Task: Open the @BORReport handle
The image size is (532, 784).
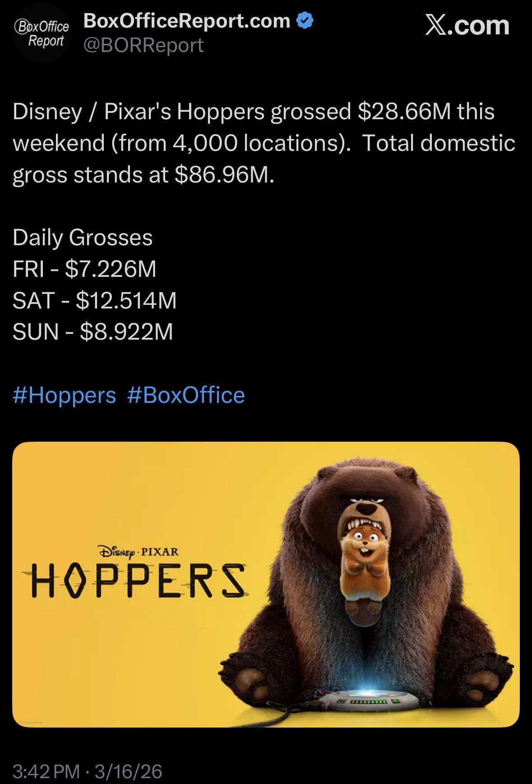Action: click(x=144, y=45)
